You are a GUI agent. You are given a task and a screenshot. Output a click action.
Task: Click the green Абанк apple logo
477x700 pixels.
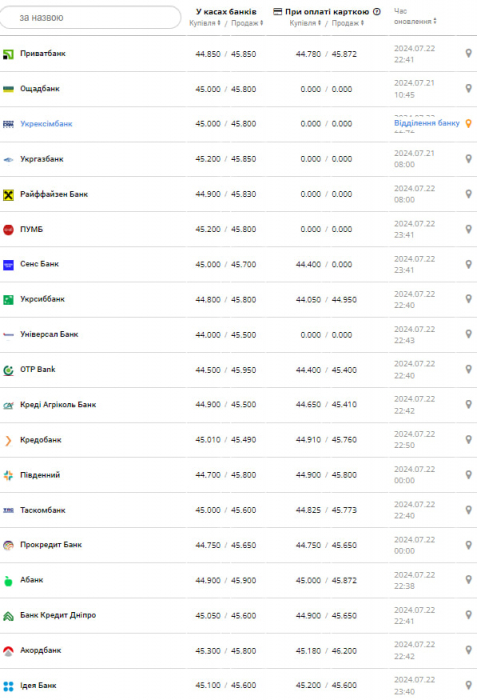click(8, 581)
